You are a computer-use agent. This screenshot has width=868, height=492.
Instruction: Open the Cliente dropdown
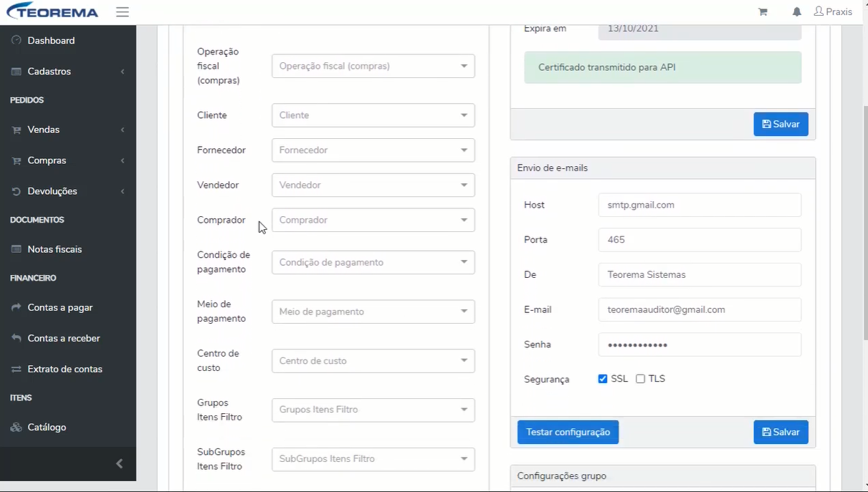[373, 115]
